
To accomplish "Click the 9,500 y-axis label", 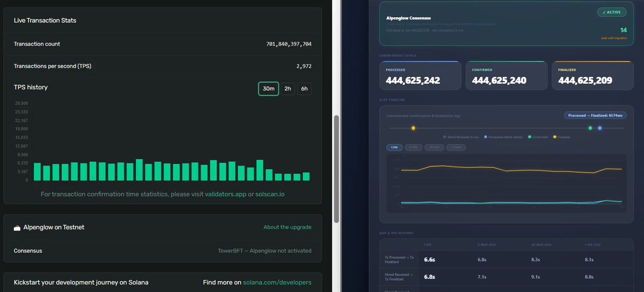I will [x=22, y=155].
